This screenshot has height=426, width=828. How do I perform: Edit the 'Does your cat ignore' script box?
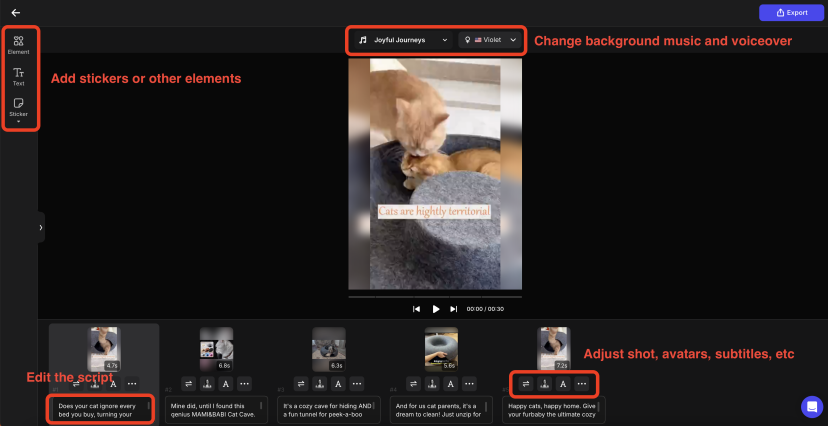coord(103,410)
